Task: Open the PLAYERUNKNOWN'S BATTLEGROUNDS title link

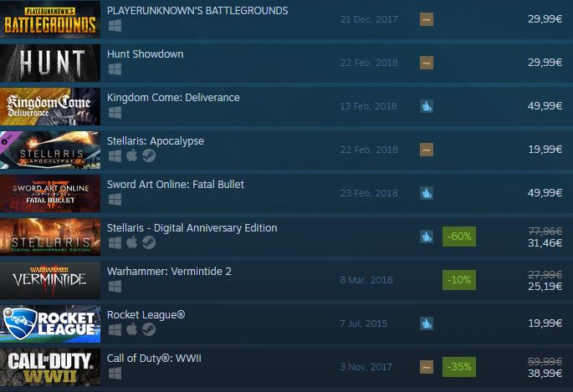Action: pyautogui.click(x=197, y=11)
